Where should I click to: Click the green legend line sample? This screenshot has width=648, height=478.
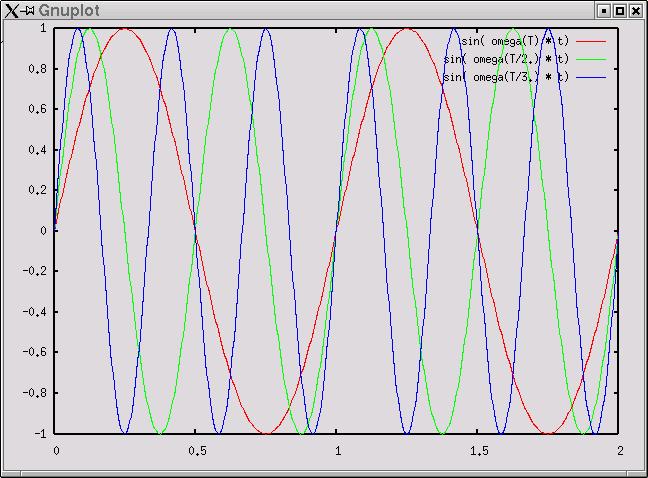coord(591,59)
